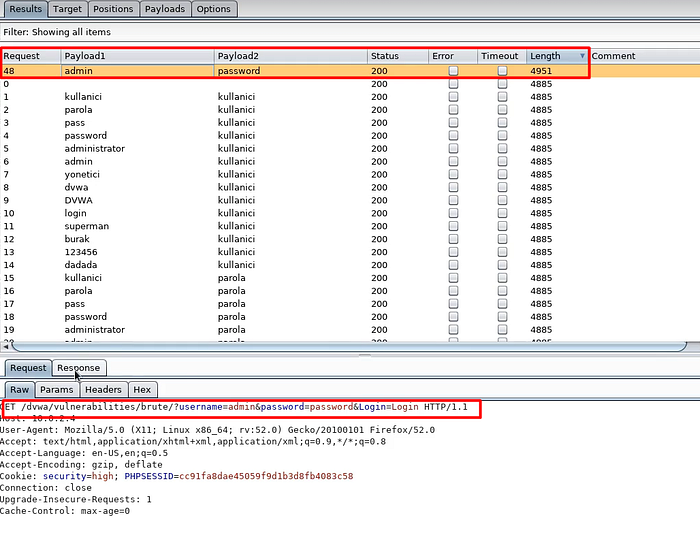The image size is (700, 545).
Task: Sort by Error column header
Action: click(453, 56)
